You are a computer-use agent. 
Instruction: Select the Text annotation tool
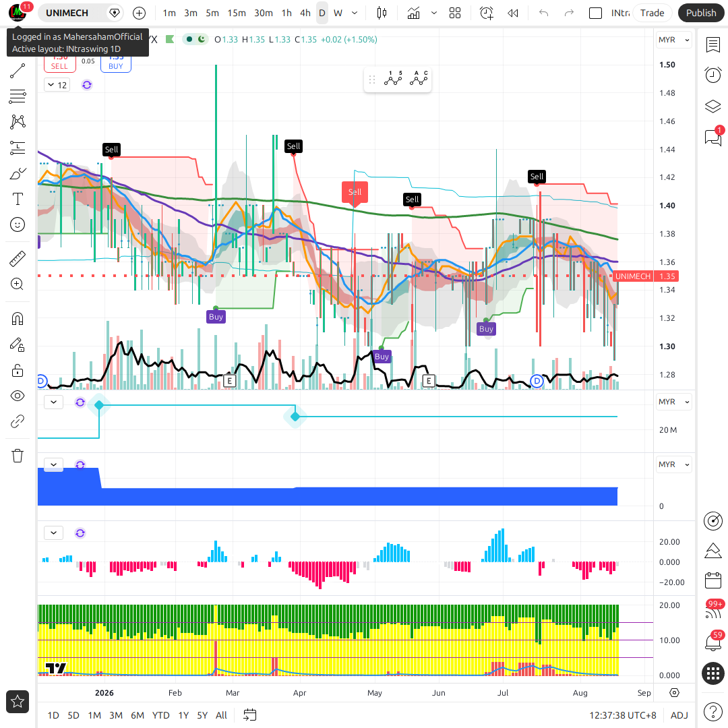[x=17, y=199]
